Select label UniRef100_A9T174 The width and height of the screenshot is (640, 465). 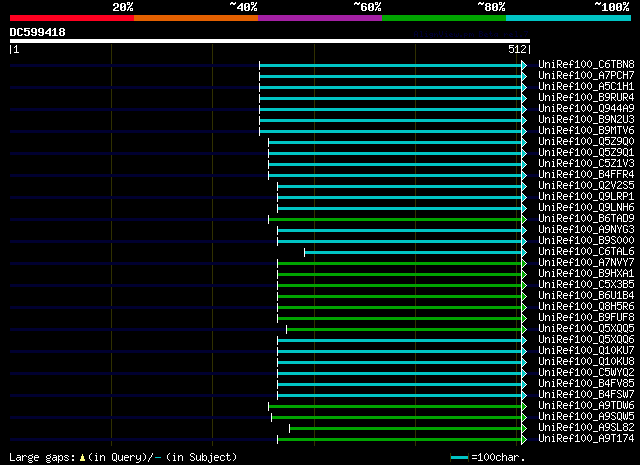[586, 439]
